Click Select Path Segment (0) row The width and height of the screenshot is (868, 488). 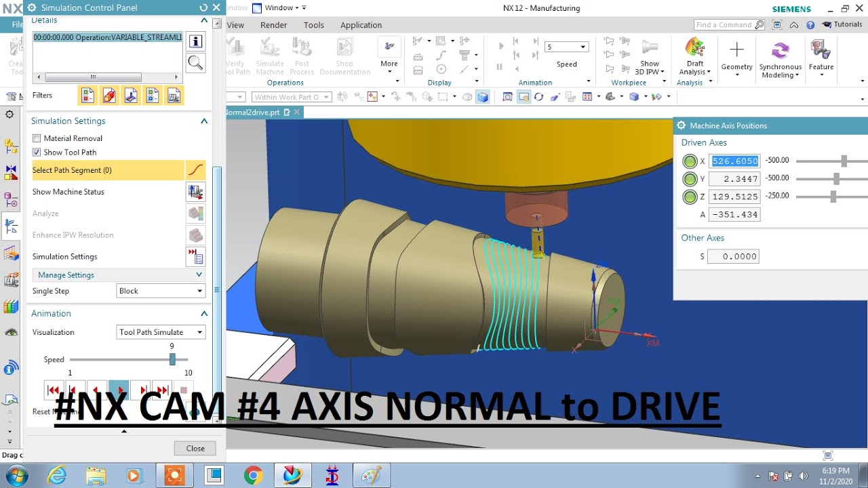click(108, 170)
